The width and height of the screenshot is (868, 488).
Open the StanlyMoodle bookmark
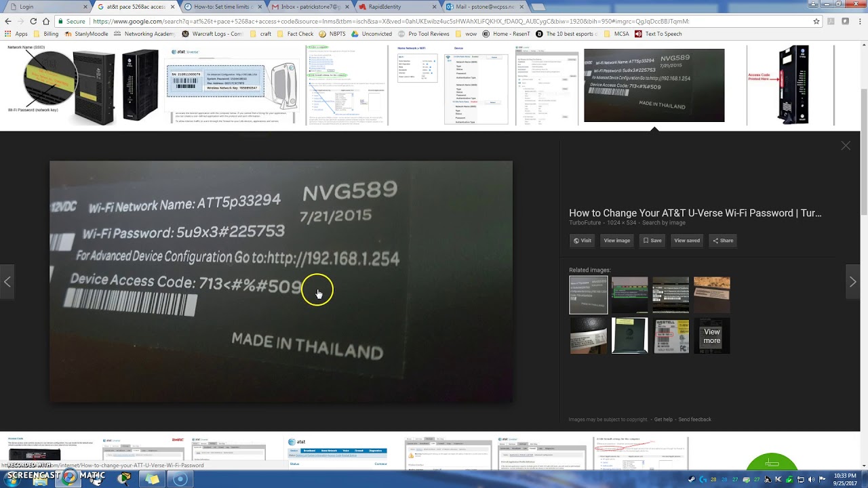click(86, 34)
